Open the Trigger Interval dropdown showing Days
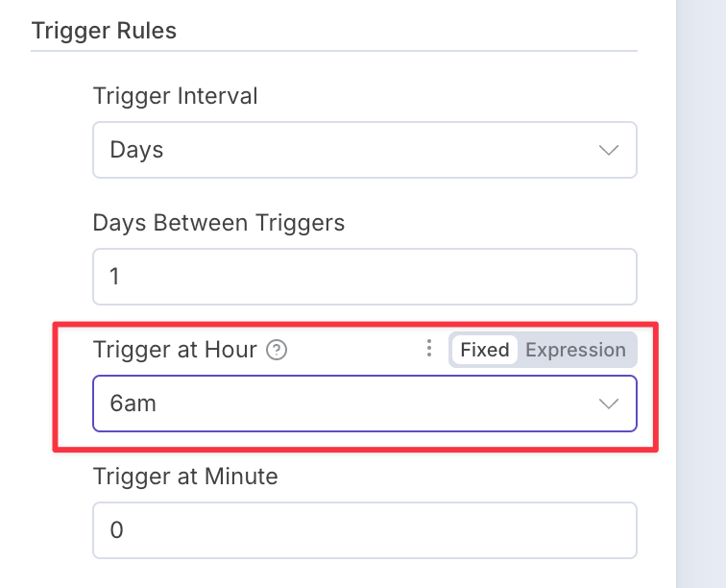Viewport: 726px width, 588px height. (x=365, y=150)
